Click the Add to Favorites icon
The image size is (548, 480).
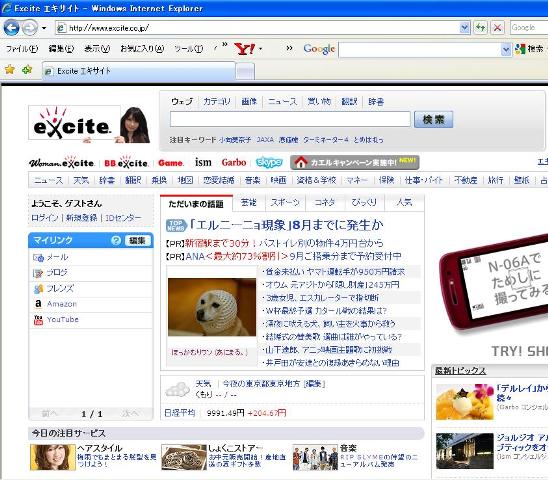[27, 70]
